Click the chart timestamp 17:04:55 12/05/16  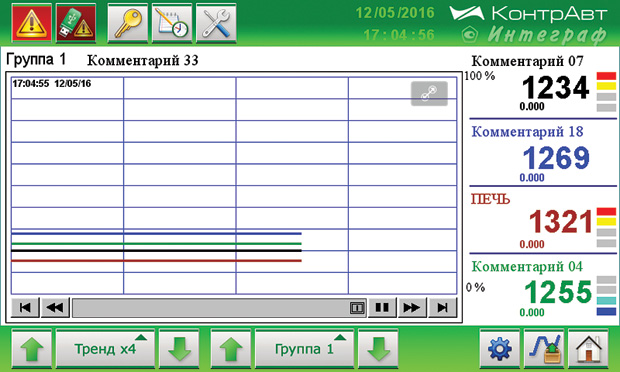coord(52,83)
